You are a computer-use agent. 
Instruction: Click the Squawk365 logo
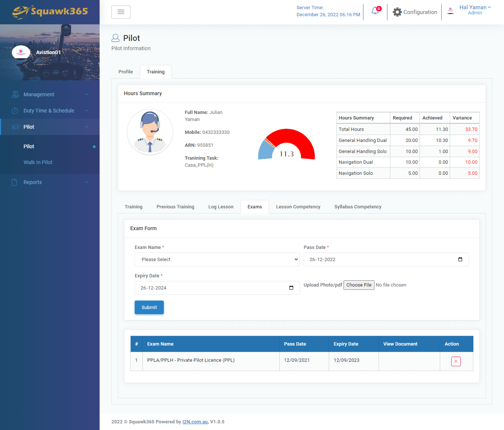tap(50, 12)
